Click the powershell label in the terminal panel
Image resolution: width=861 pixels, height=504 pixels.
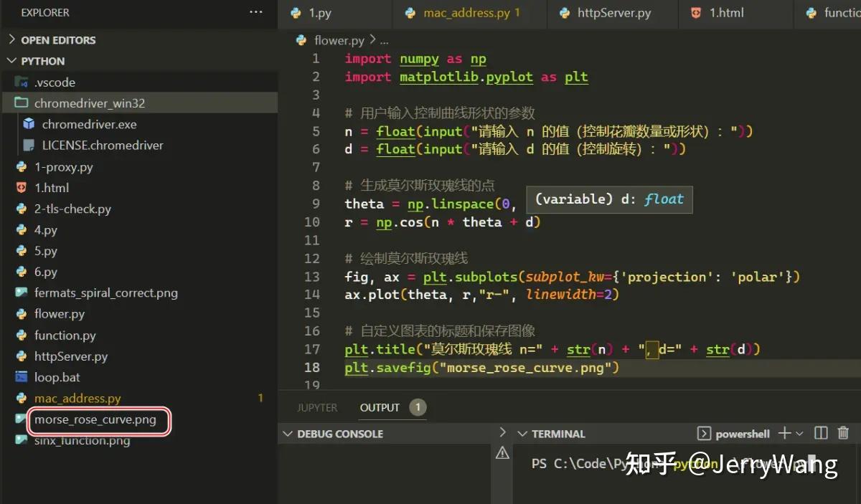[742, 433]
